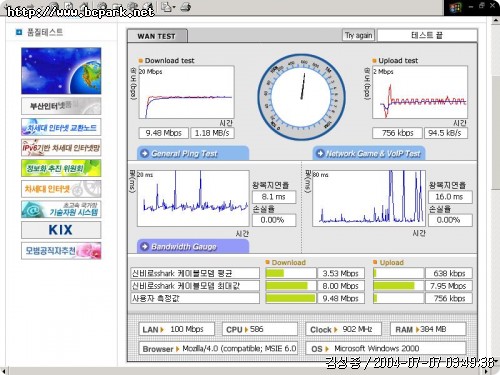Click the Try again button
This screenshot has width=500, height=375.
358,35
